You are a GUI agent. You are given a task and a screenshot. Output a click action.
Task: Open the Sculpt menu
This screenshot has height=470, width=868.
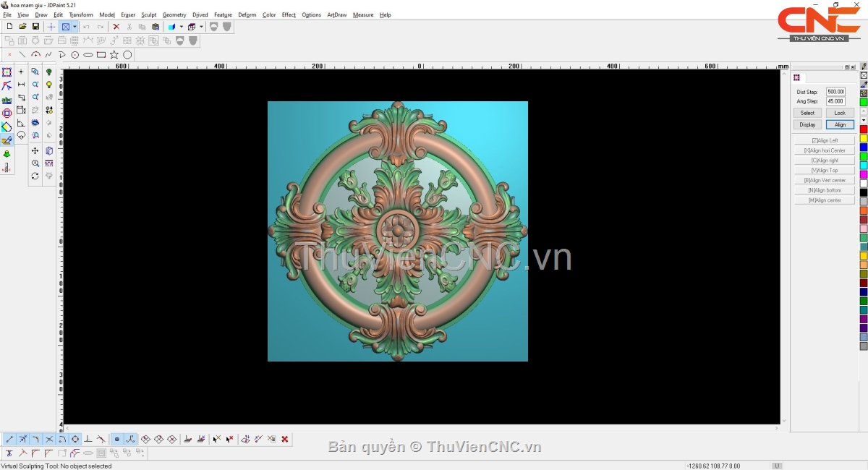[x=148, y=14]
